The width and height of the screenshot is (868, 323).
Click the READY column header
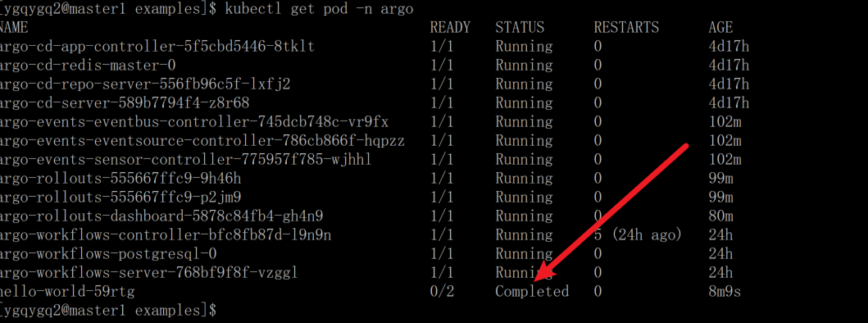pyautogui.click(x=450, y=27)
